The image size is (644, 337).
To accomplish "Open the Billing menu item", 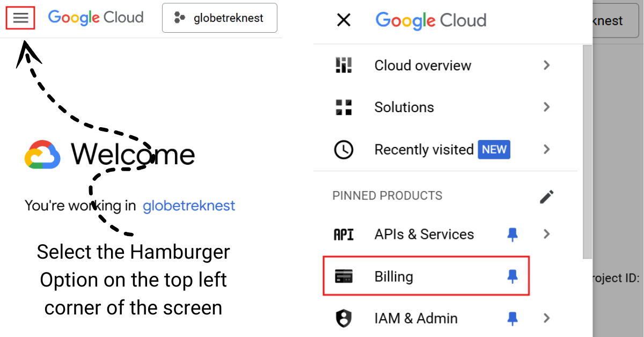I will tap(426, 276).
